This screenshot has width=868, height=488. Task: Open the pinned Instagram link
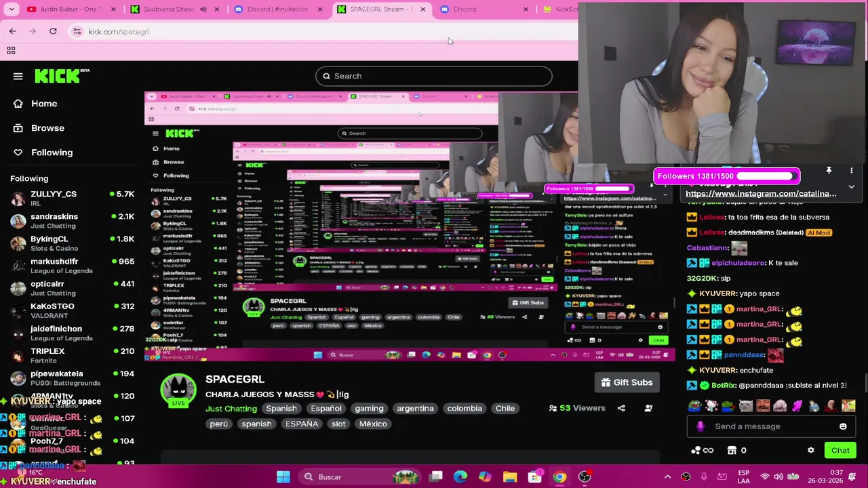click(761, 194)
